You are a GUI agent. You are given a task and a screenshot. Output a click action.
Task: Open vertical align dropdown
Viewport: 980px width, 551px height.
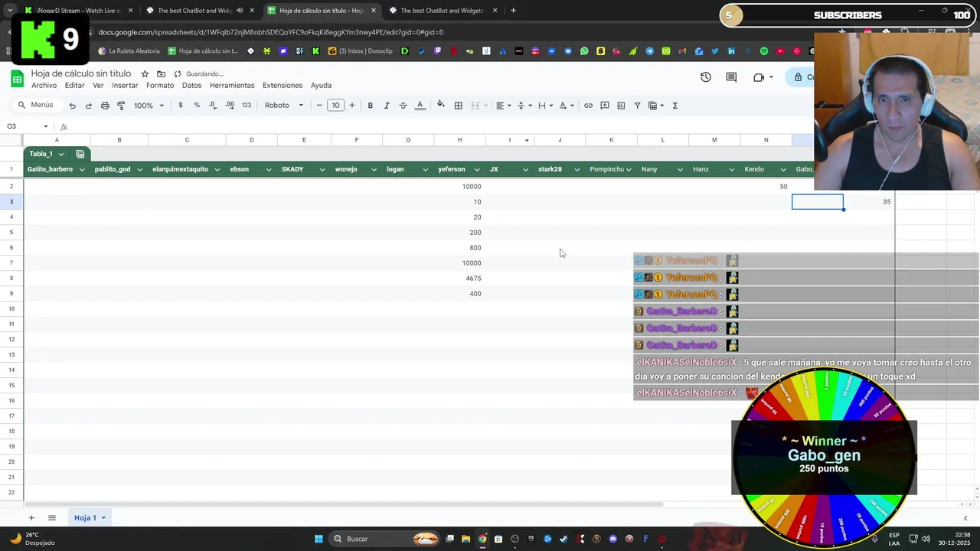523,106
